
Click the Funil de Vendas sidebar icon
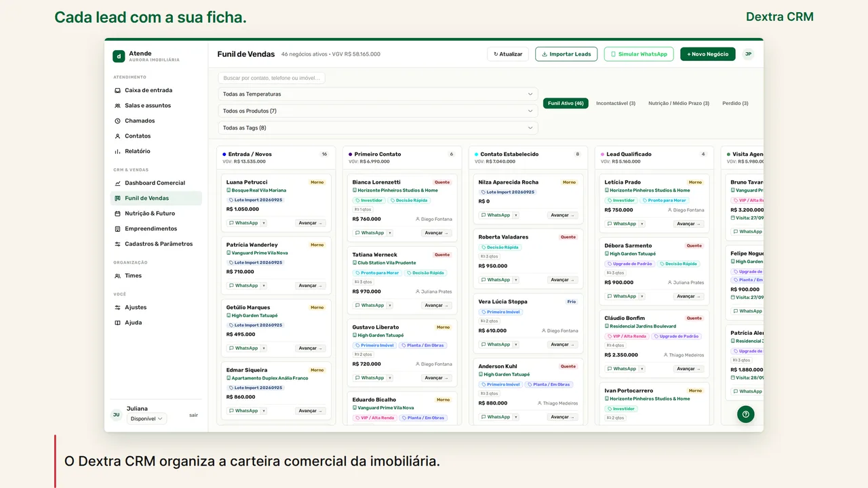[x=118, y=199]
